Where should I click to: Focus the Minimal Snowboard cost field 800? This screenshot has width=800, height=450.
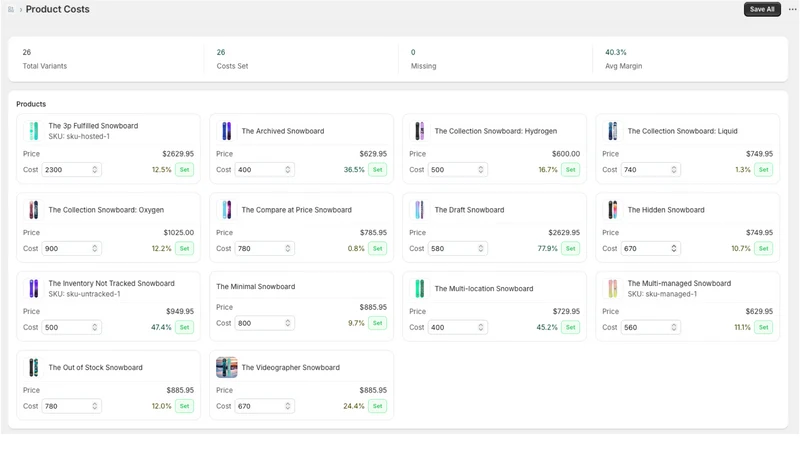(264, 323)
